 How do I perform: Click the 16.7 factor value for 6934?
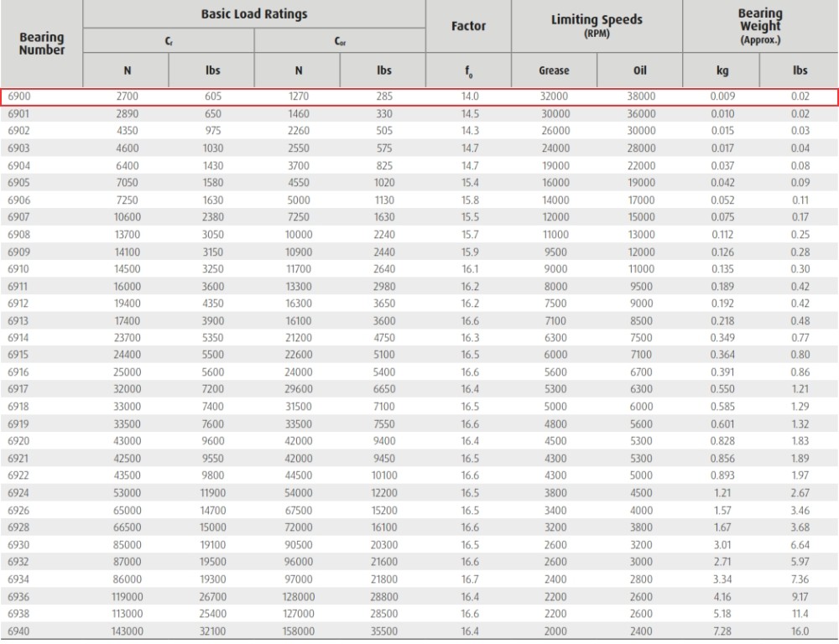[470, 579]
